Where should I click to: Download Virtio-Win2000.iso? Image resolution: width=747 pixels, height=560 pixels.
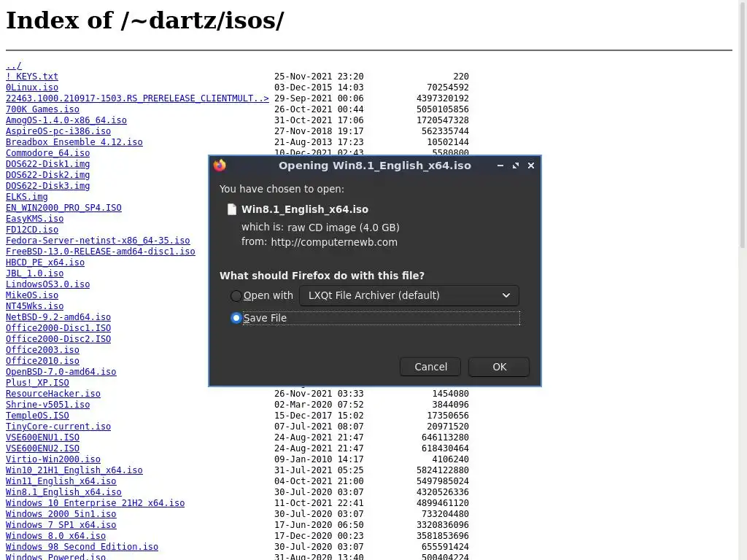tap(53, 460)
